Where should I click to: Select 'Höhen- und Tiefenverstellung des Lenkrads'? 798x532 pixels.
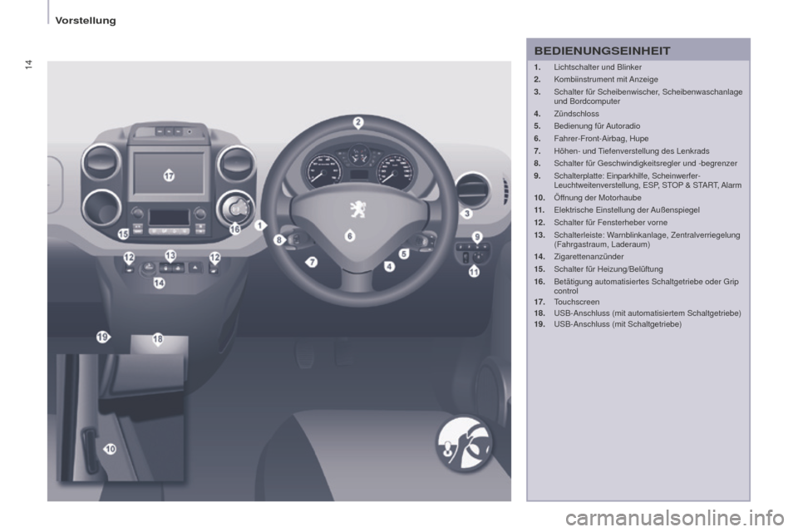(631, 151)
